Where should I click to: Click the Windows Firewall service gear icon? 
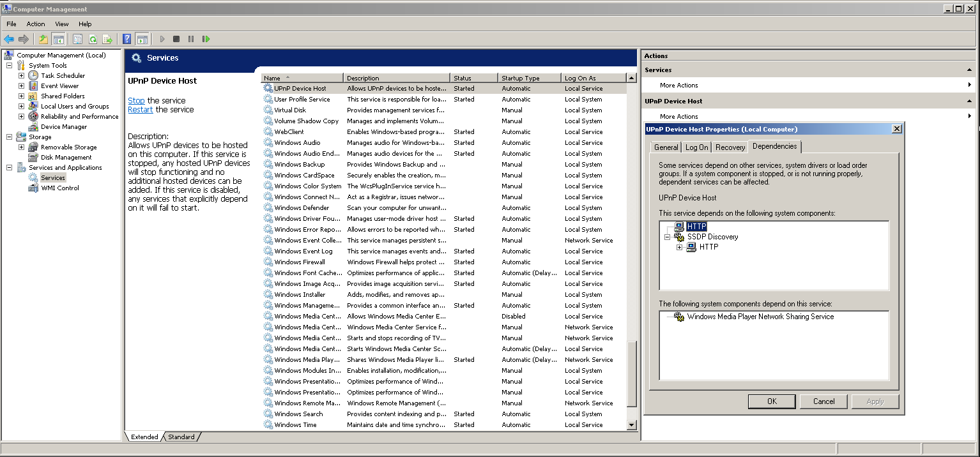click(268, 262)
